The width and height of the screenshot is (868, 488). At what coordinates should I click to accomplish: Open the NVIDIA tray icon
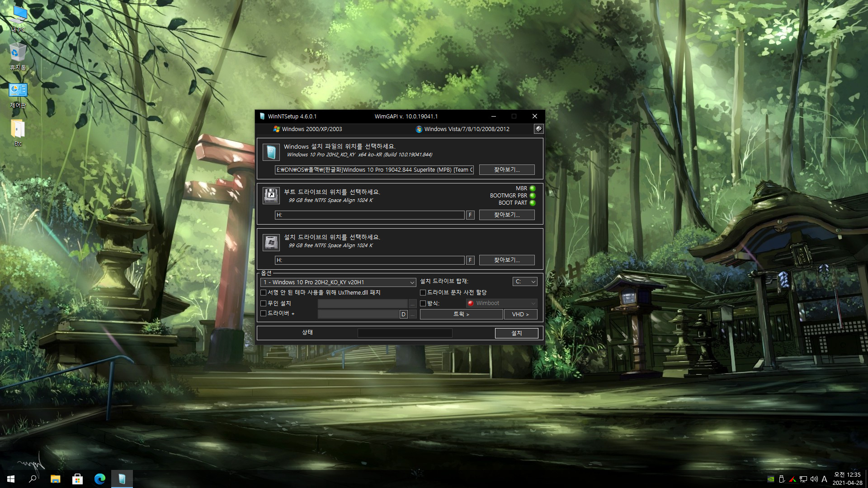pos(771,479)
